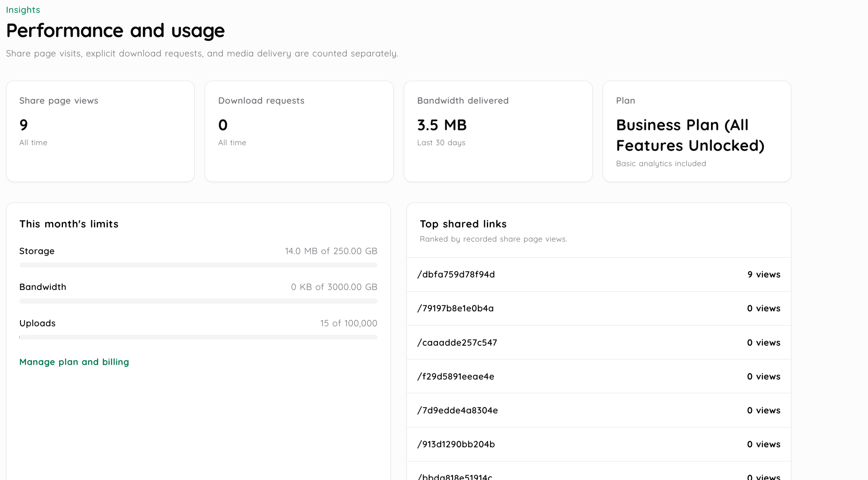Image resolution: width=868 pixels, height=480 pixels.
Task: Click the 9 views count
Action: point(764,274)
